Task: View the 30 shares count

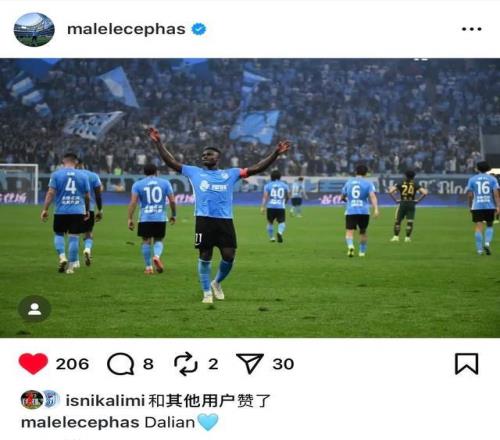Action: pyautogui.click(x=283, y=364)
